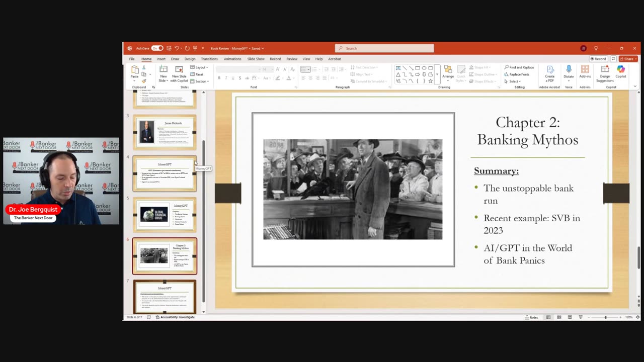Click the Undo arrow icon
This screenshot has width=644, height=362.
[x=177, y=48]
